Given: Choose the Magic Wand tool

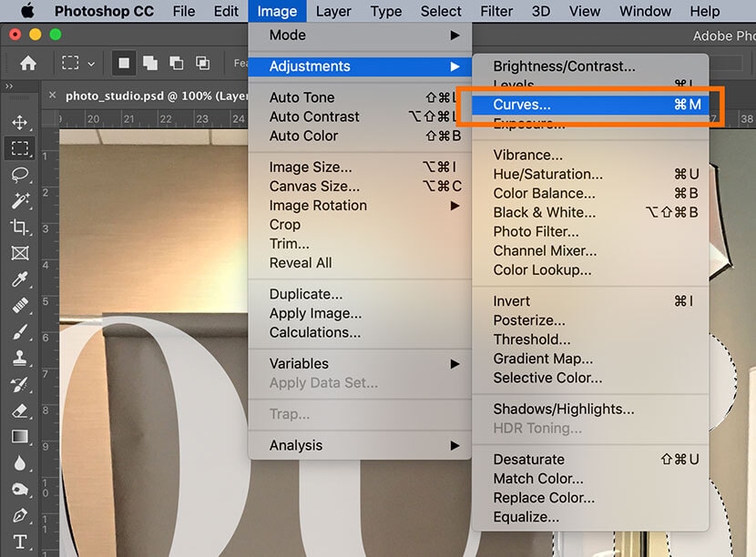Looking at the screenshot, I should (19, 200).
